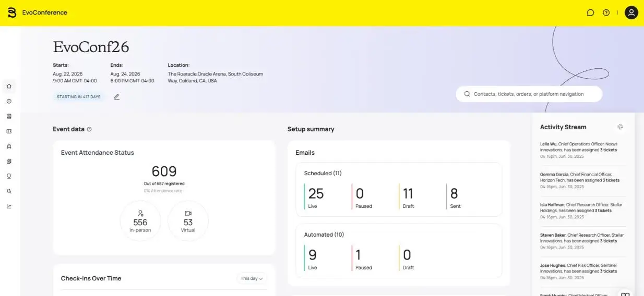Open Steven Baker activity entry

tap(583, 241)
